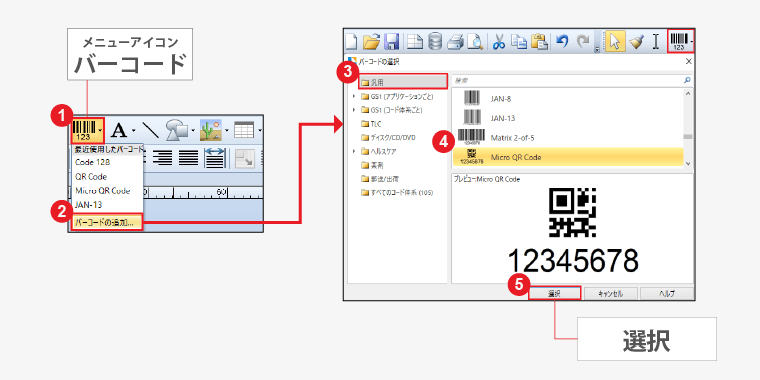Select the 汎用 folder

(403, 82)
